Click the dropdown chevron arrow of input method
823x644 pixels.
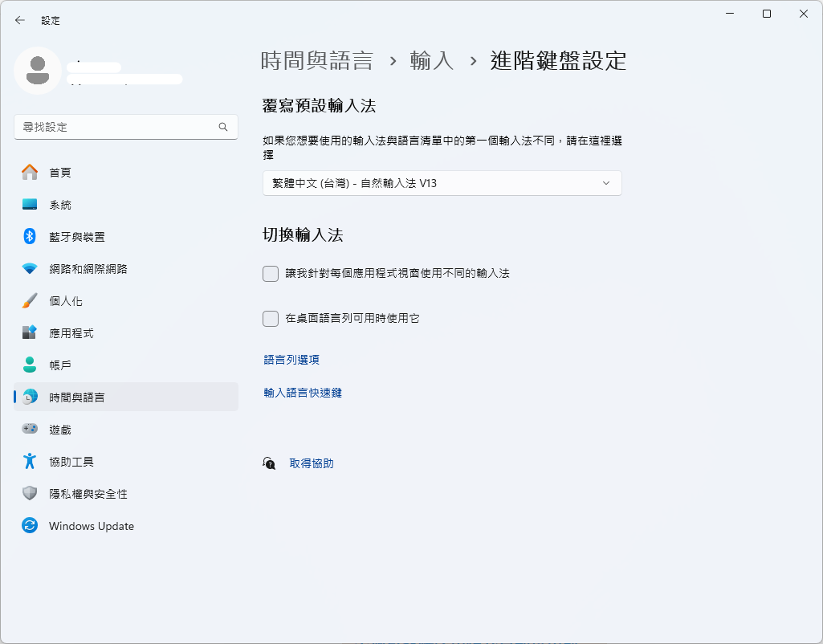tap(606, 183)
